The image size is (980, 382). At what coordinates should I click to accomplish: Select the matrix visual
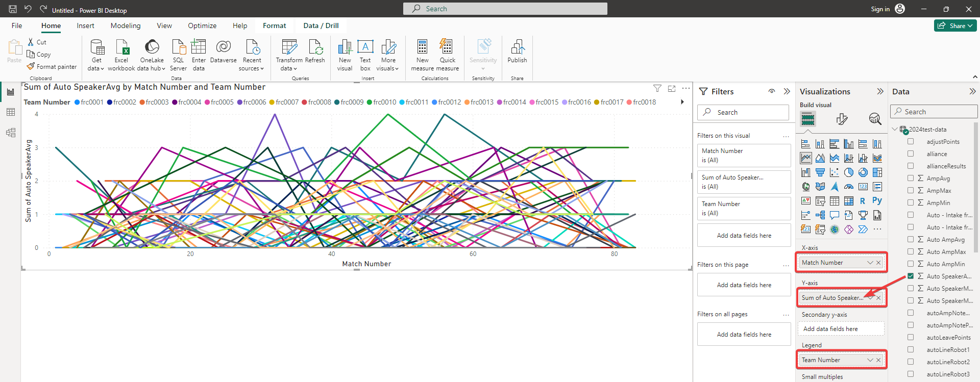point(849,201)
